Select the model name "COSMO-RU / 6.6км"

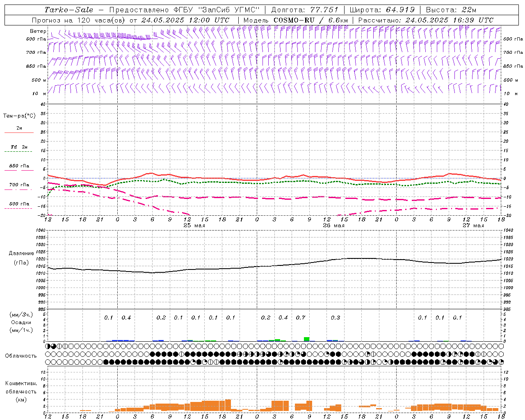coord(311,20)
